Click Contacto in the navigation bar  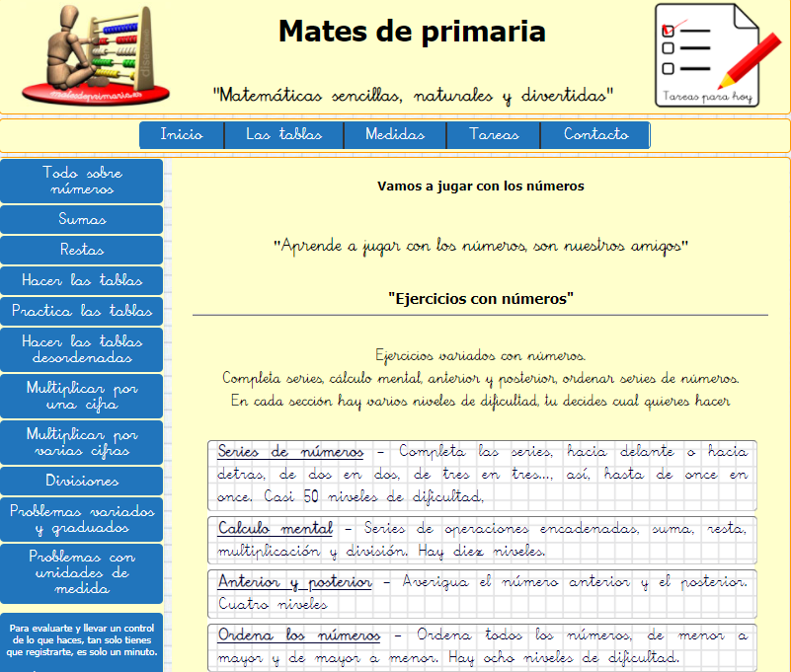[595, 135]
